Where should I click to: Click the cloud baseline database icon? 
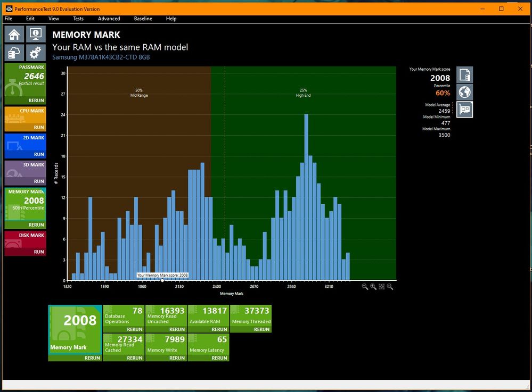pyautogui.click(x=14, y=53)
